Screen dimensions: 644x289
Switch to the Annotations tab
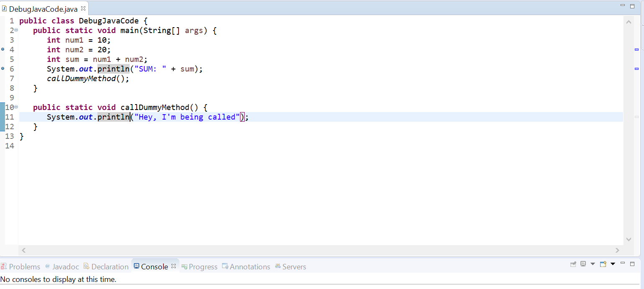(x=246, y=266)
